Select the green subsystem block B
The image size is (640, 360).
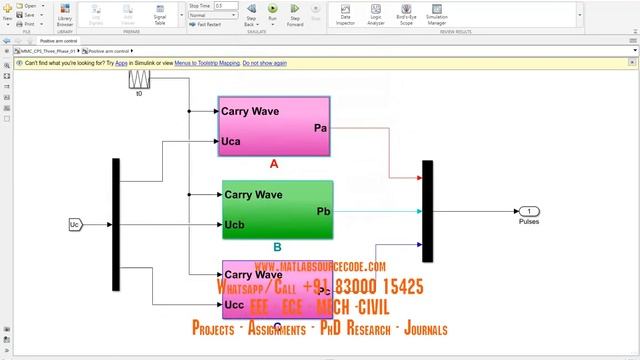(x=278, y=210)
